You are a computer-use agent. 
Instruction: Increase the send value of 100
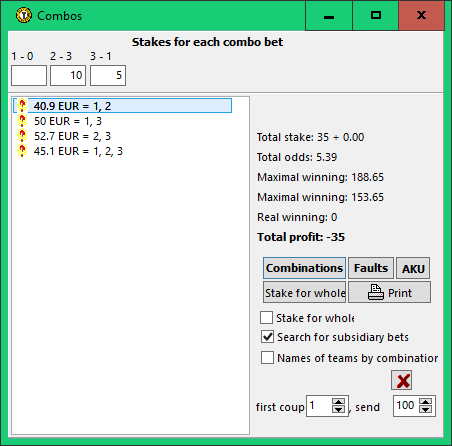426,402
